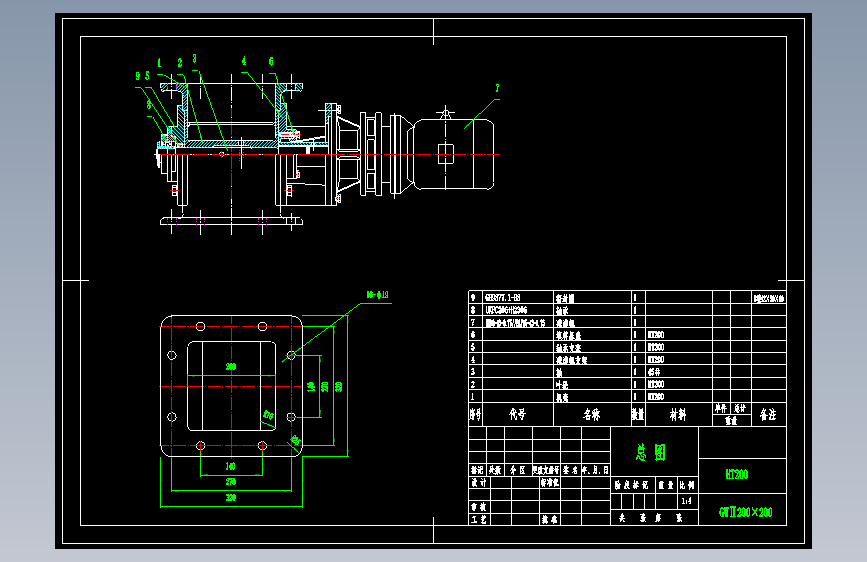
Task: Select the radius dimension inside the opening corner
Action: click(x=268, y=415)
